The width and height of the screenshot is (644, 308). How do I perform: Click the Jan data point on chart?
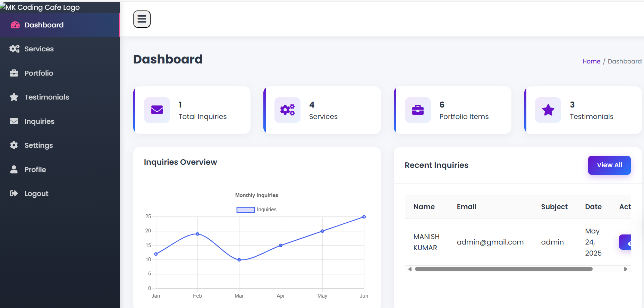click(156, 254)
